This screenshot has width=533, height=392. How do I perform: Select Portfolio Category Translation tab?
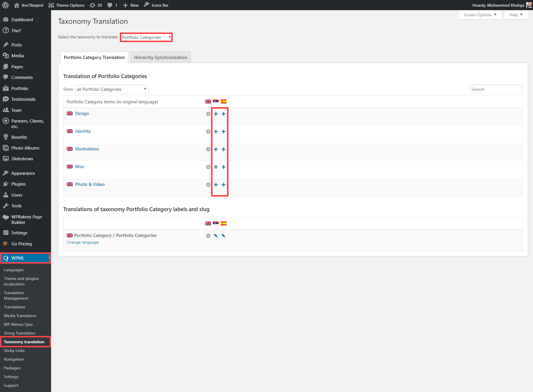coord(94,57)
